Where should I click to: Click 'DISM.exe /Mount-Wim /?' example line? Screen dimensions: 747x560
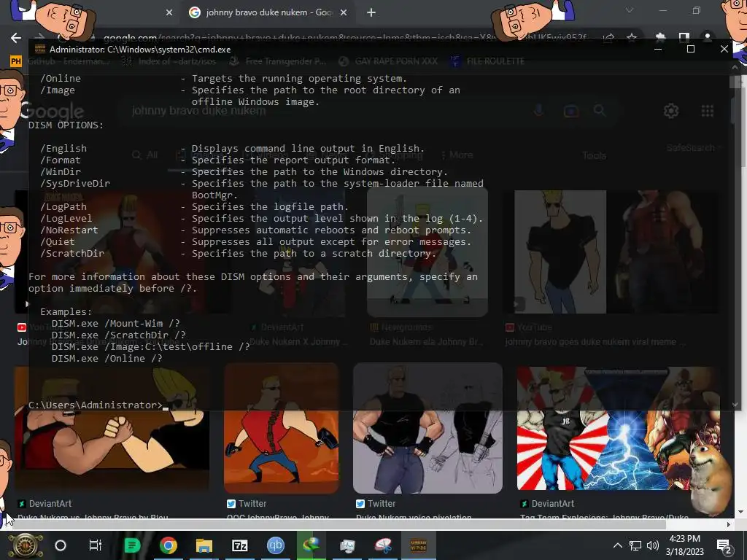(116, 323)
